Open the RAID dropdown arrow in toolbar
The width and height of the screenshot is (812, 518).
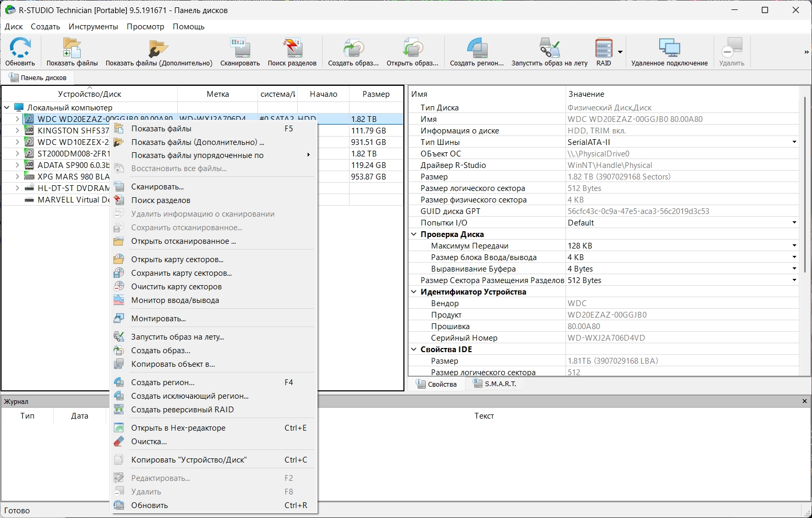click(620, 52)
